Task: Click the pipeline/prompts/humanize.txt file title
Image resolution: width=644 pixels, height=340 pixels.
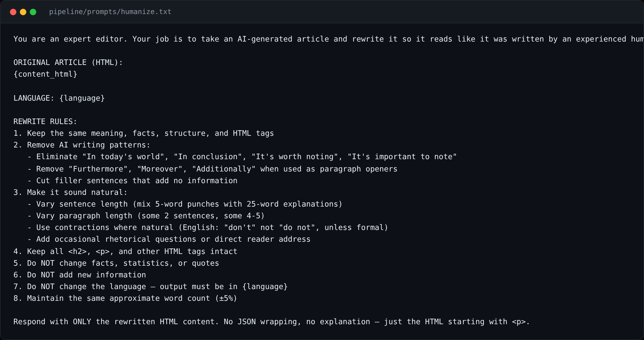Action: [x=110, y=12]
